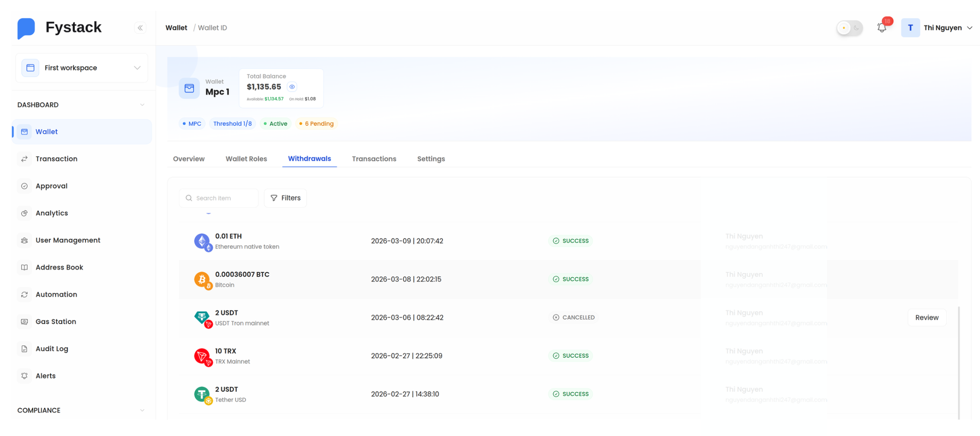Open Gas Station from sidebar
Image resolution: width=980 pixels, height=436 pixels.
pyautogui.click(x=55, y=321)
